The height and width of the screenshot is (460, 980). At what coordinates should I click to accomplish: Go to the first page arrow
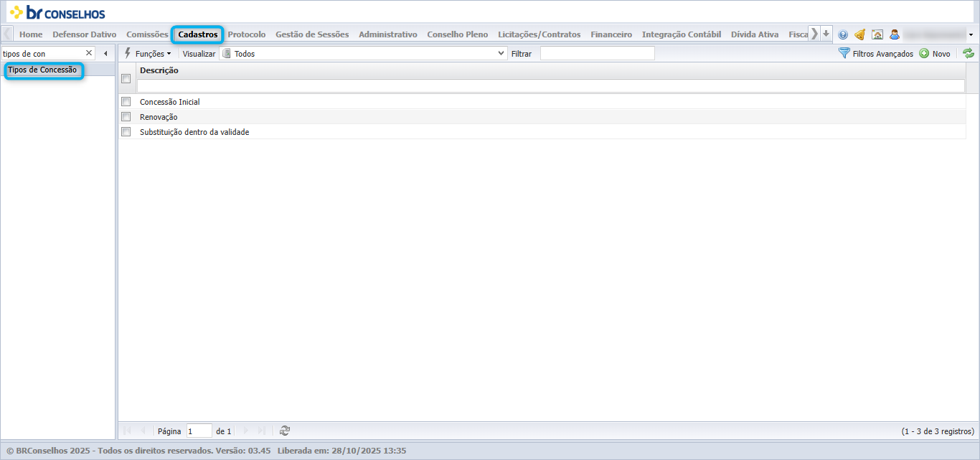tap(128, 431)
